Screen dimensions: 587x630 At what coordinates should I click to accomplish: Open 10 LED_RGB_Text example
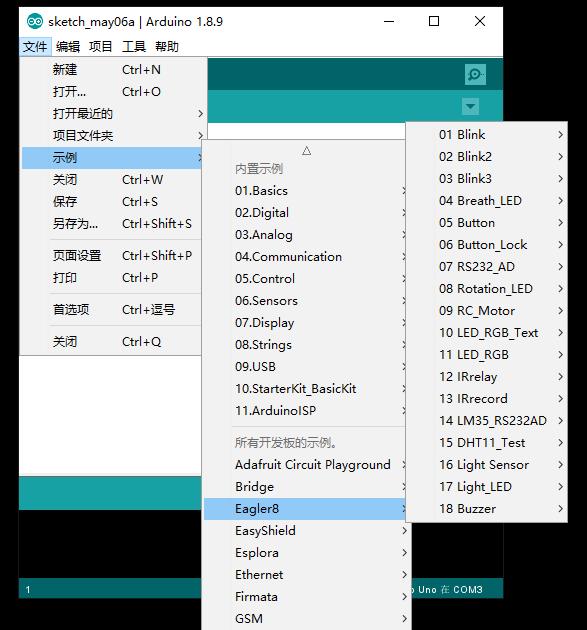pyautogui.click(x=487, y=333)
